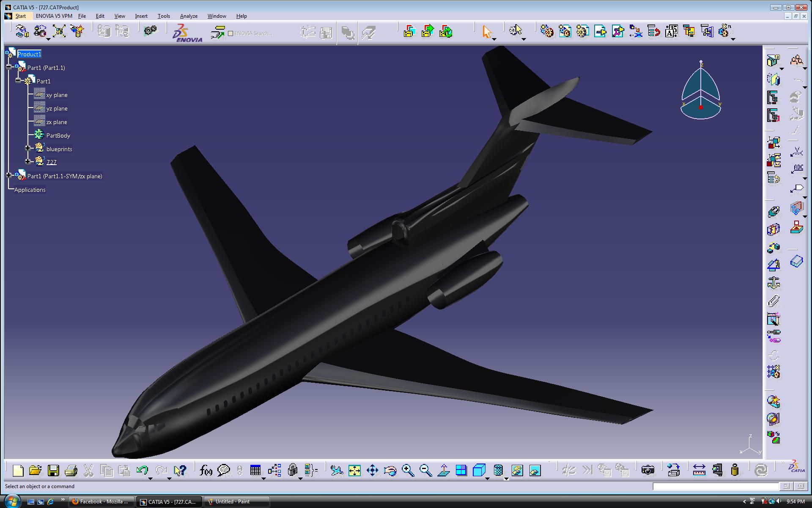
Task: Select the zx plane tree item
Action: (57, 122)
